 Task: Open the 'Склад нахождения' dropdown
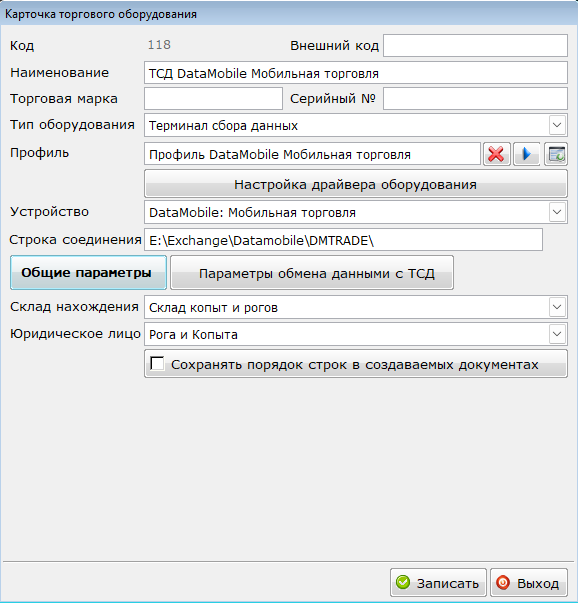point(557,307)
